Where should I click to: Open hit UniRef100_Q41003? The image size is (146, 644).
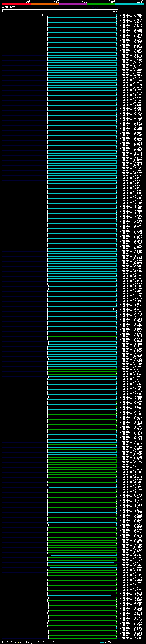click(x=131, y=311)
